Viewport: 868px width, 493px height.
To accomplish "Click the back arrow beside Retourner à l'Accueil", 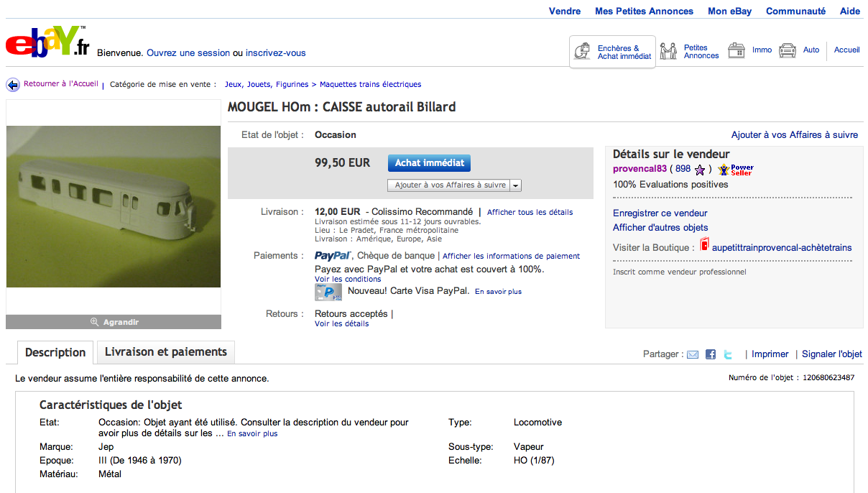I will coord(13,85).
